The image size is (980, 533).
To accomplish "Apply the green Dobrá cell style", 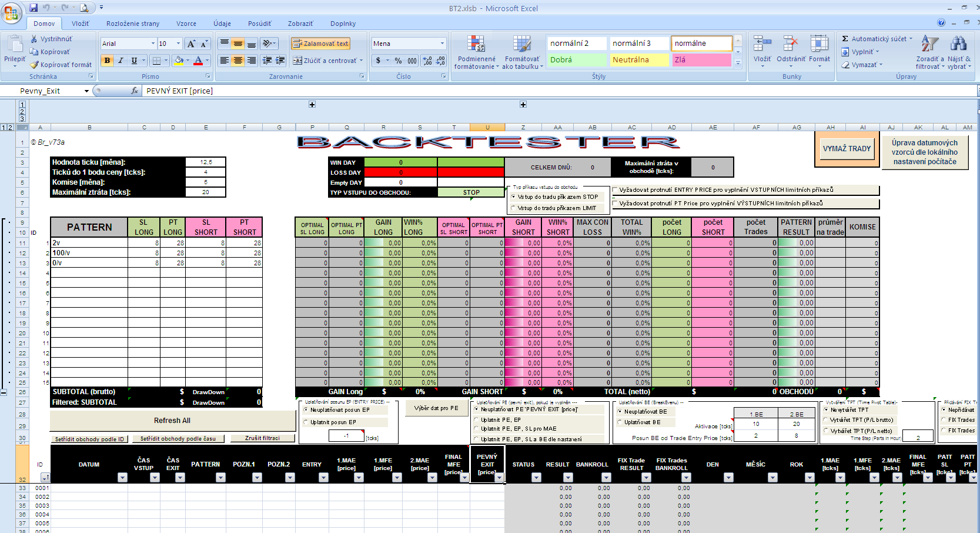I will (577, 60).
